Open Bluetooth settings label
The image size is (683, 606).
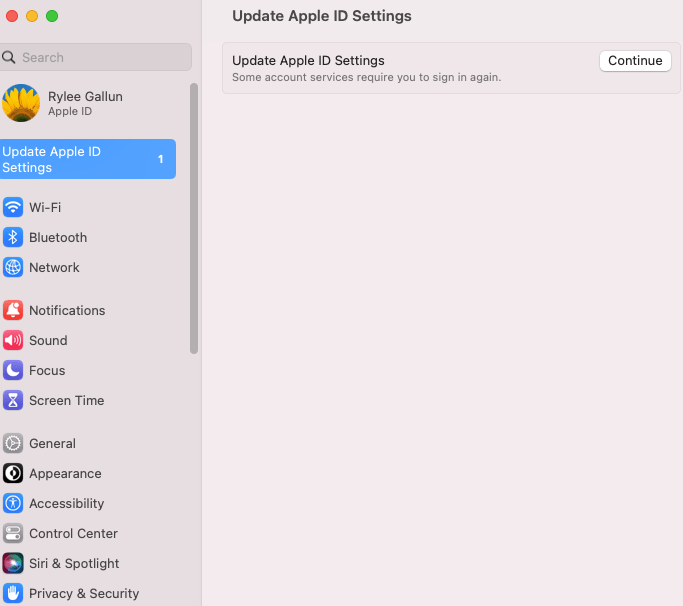[x=58, y=237]
